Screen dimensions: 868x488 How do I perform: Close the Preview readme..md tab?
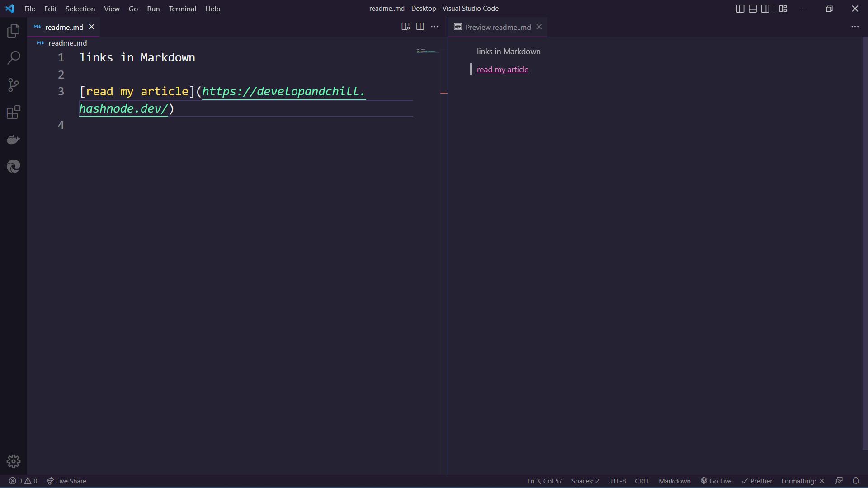539,27
